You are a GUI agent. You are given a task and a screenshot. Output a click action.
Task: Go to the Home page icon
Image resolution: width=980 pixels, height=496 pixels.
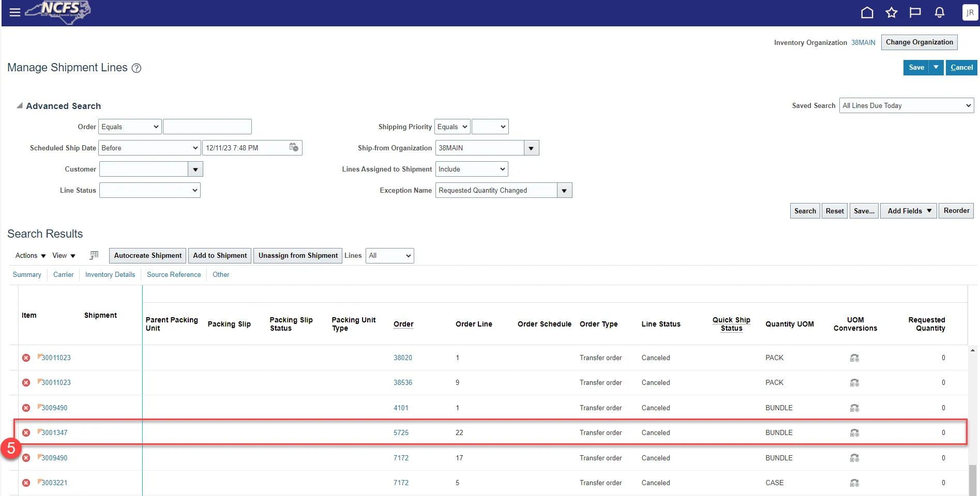pyautogui.click(x=867, y=13)
